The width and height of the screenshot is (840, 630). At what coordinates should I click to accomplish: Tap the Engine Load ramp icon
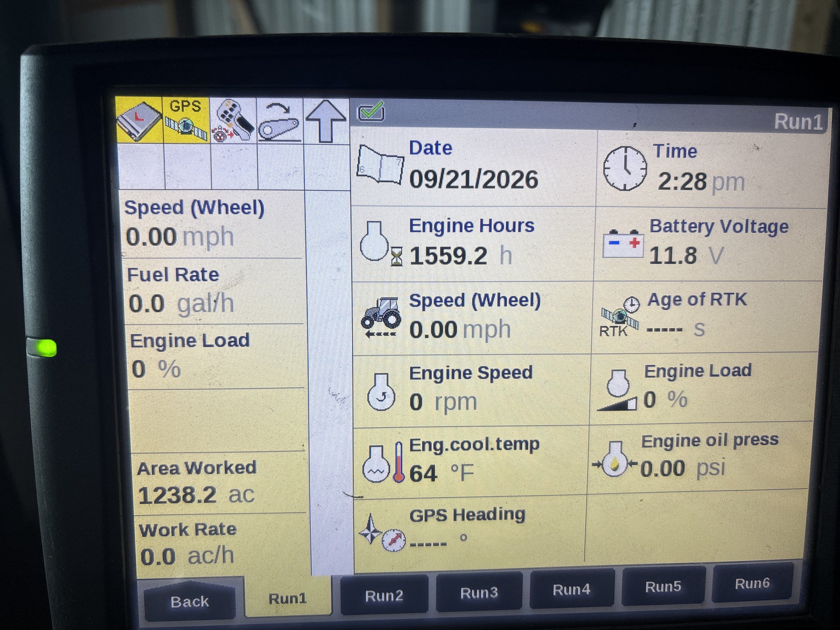[617, 390]
